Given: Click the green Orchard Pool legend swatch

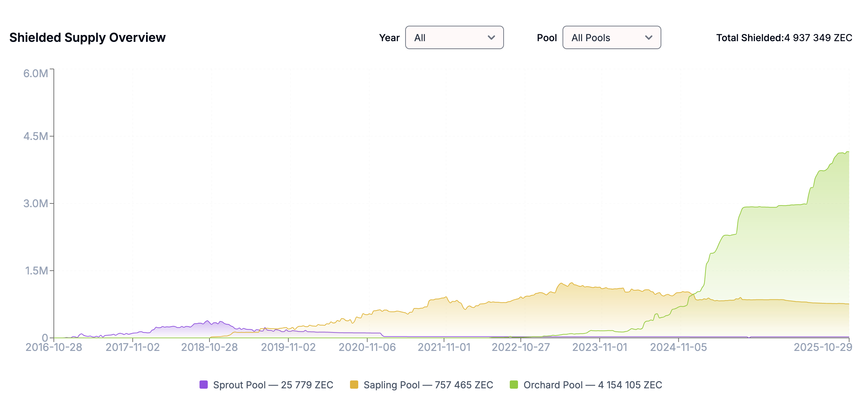Looking at the screenshot, I should [x=514, y=385].
